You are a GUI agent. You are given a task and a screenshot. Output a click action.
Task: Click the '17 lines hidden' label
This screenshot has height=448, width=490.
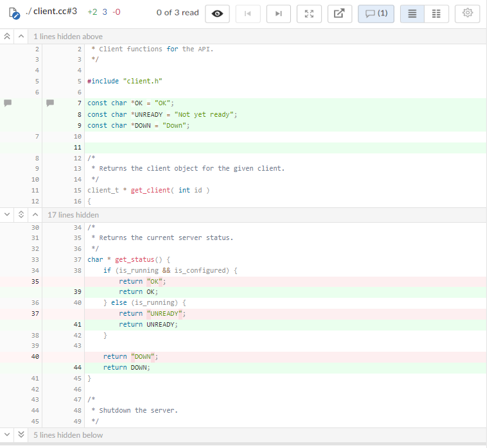[73, 215]
